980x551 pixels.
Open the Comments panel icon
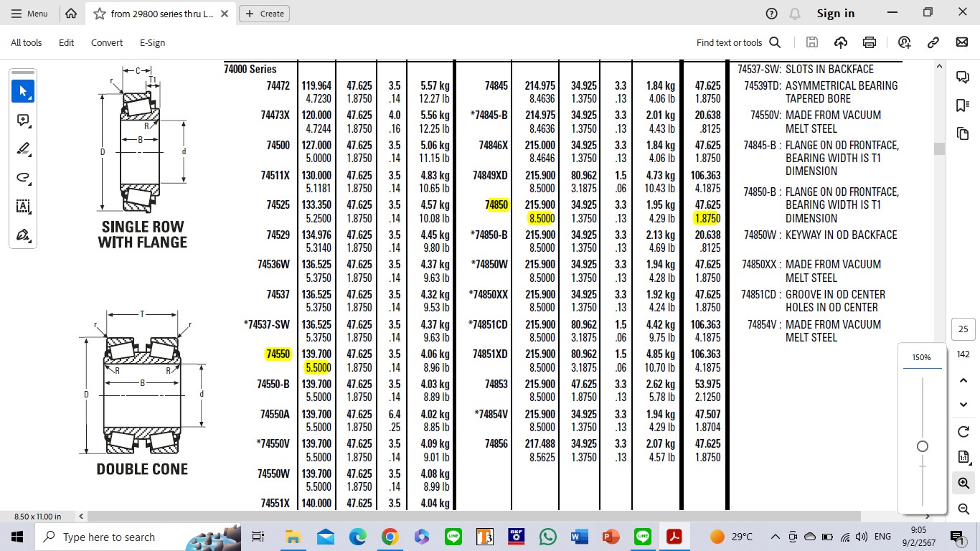click(x=963, y=77)
